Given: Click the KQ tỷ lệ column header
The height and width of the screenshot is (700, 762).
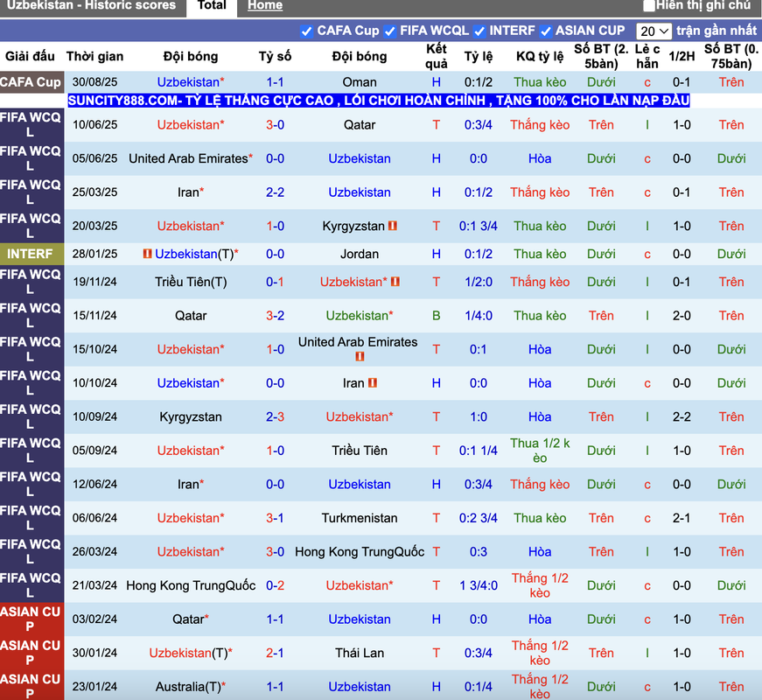Looking at the screenshot, I should coord(540,56).
